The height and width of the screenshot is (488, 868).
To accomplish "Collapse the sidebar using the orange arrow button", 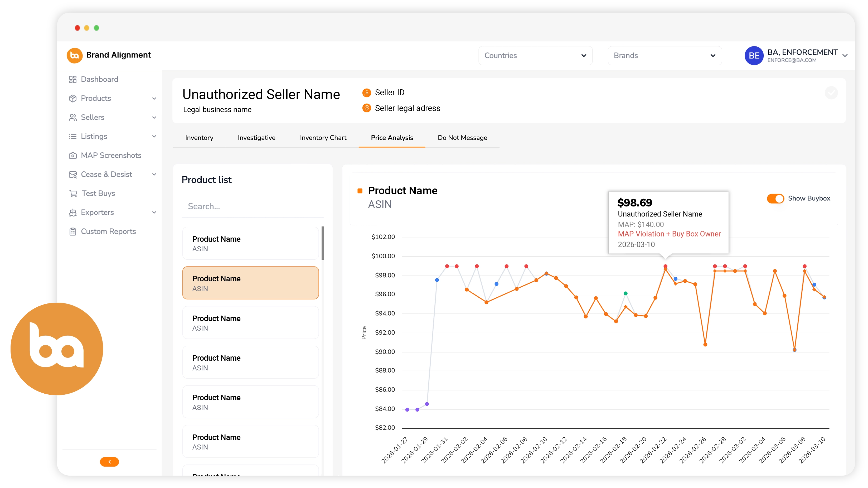I will (109, 462).
